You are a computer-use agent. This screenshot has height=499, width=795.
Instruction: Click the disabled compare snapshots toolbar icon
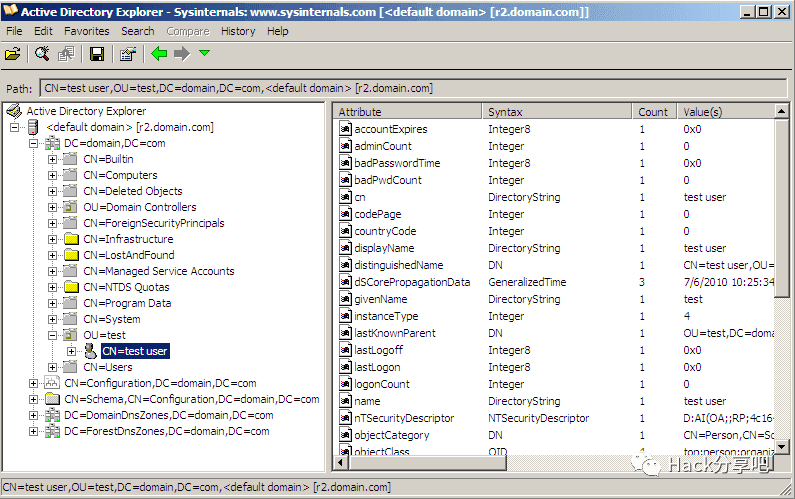click(x=66, y=54)
